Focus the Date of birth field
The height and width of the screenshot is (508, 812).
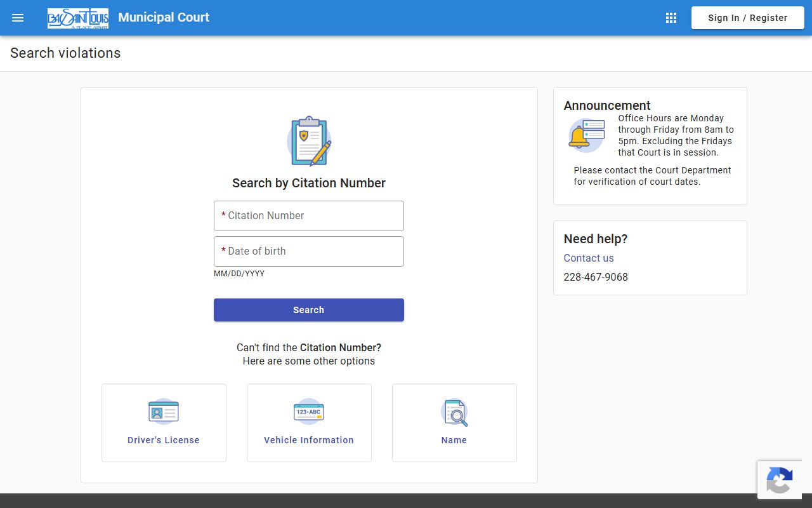[309, 251]
